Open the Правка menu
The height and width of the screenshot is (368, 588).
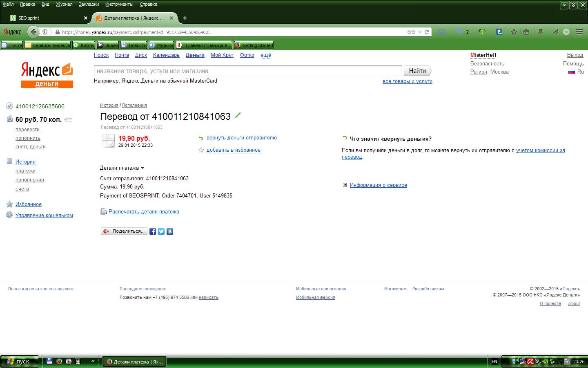pos(27,4)
